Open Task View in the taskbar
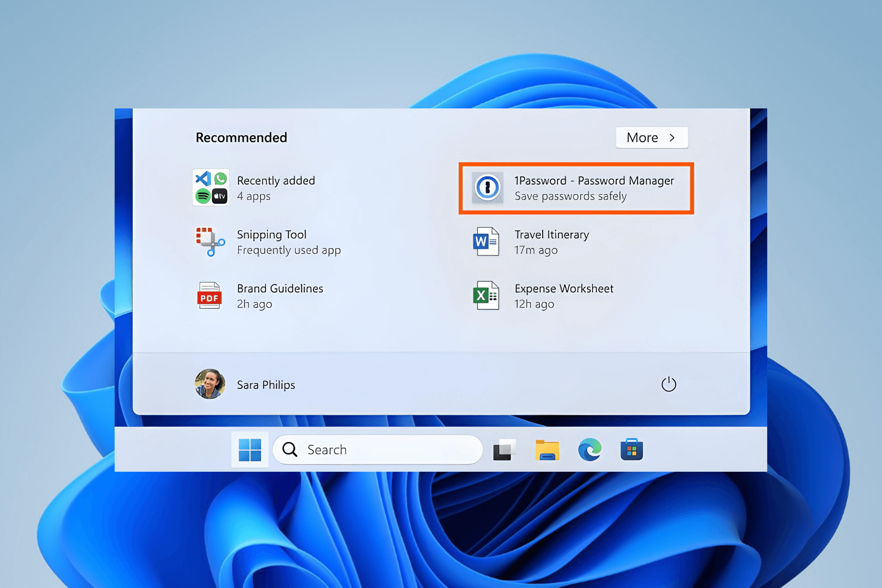 click(x=504, y=450)
